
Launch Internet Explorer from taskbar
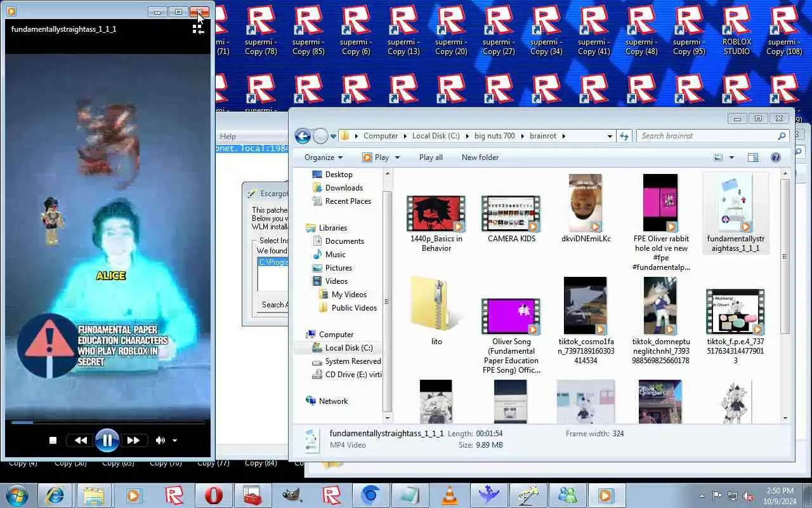click(x=56, y=495)
